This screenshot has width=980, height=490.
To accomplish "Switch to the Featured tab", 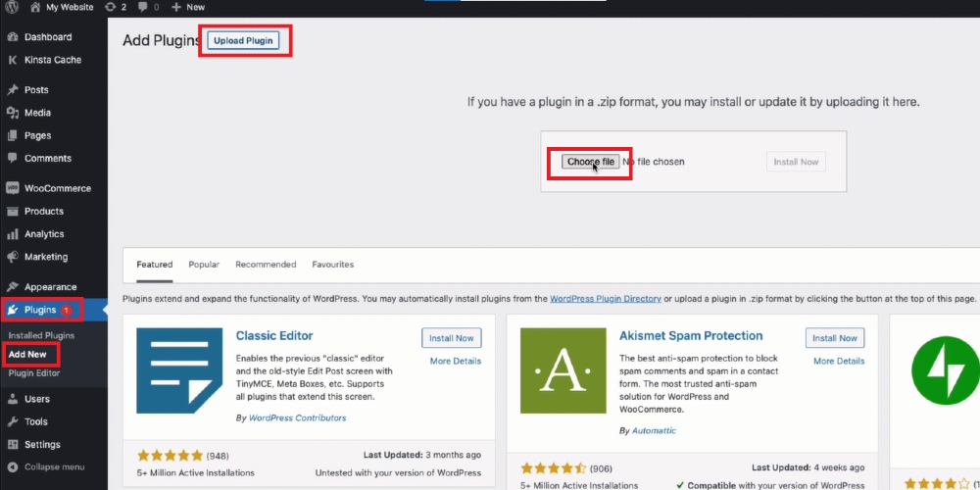I will tap(155, 265).
